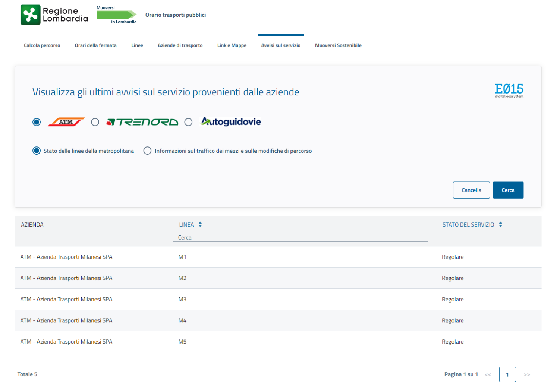Open Aziende di trasporto menu item
The image size is (557, 392).
click(x=180, y=45)
